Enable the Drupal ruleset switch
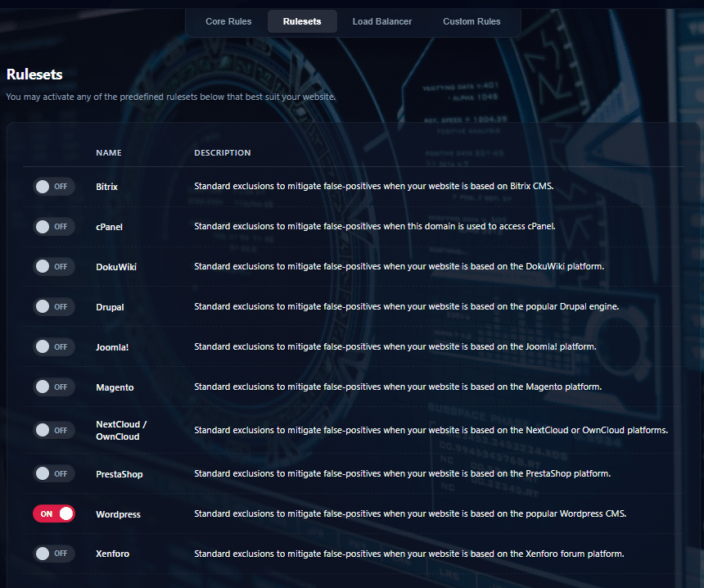Viewport: 704px width, 588px height. [53, 307]
